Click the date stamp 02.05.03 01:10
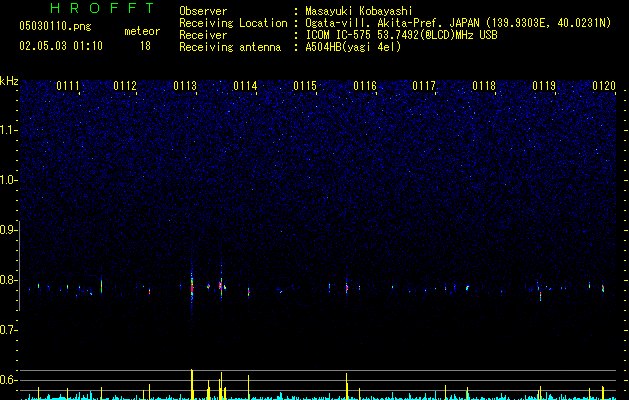 click(61, 46)
